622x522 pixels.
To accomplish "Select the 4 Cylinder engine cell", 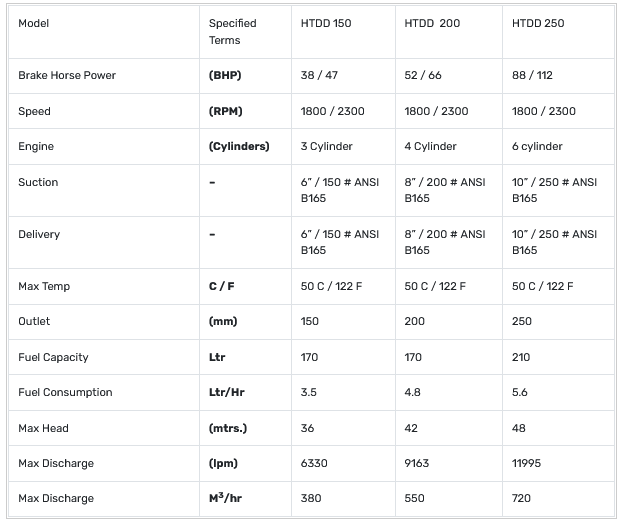I will click(430, 146).
